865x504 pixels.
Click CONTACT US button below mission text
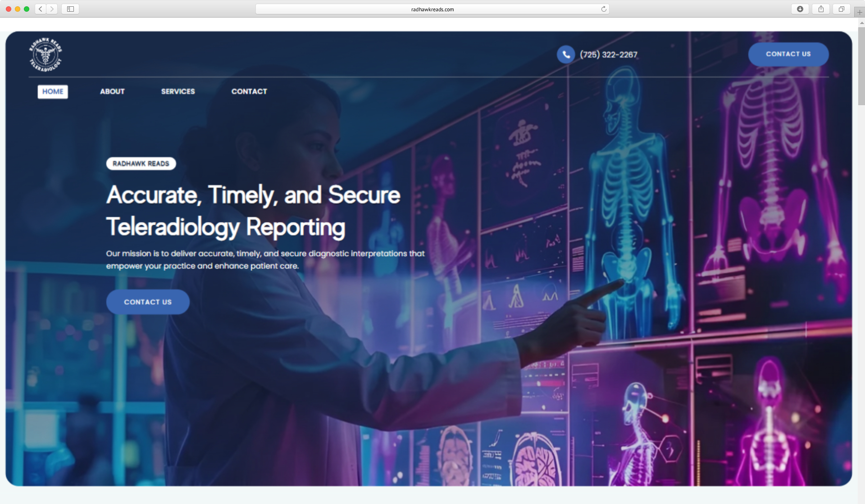[148, 302]
